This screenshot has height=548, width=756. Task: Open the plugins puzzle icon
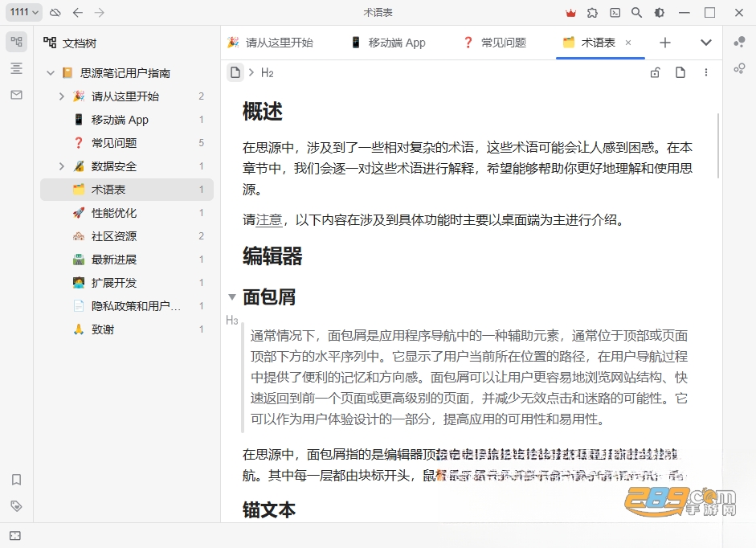tap(593, 13)
